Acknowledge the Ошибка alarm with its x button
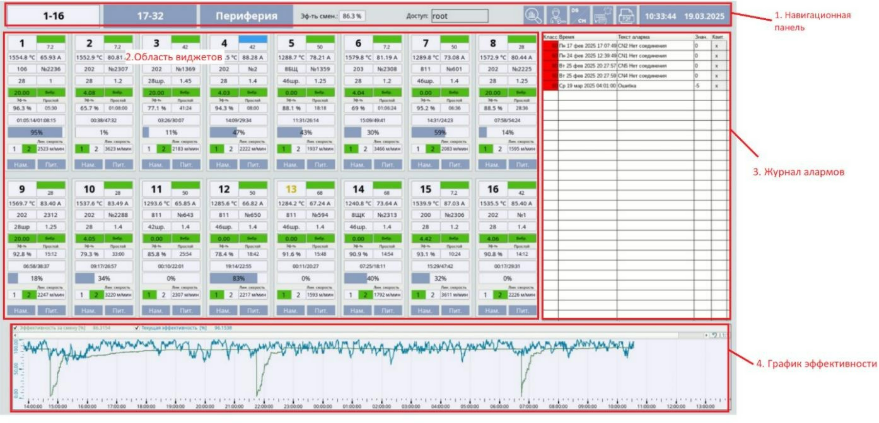Viewport: 879px width, 423px height. click(718, 86)
